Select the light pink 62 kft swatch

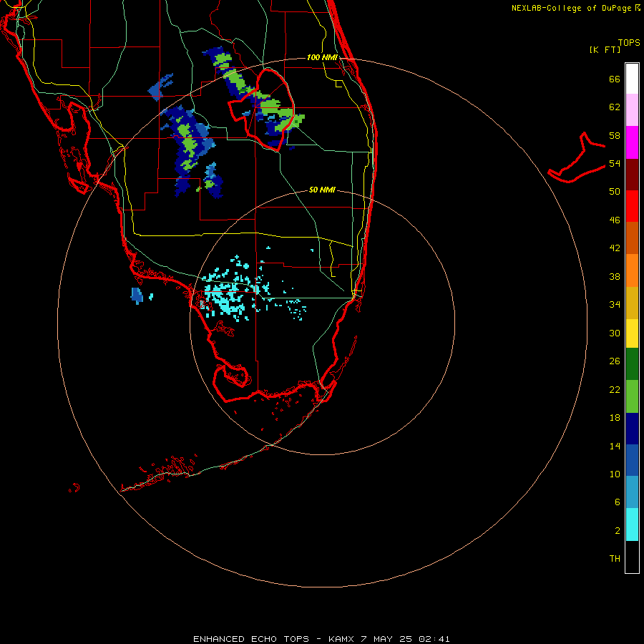click(x=632, y=109)
